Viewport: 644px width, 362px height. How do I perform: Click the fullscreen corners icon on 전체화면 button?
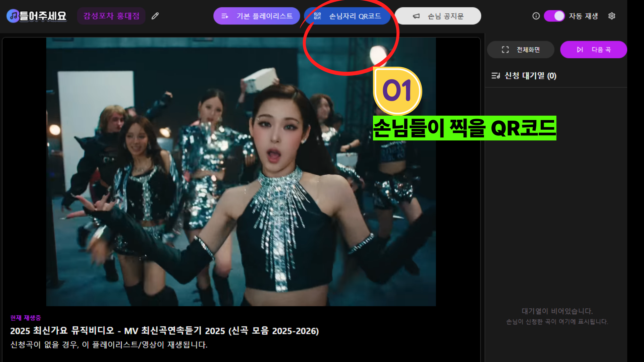pyautogui.click(x=504, y=49)
